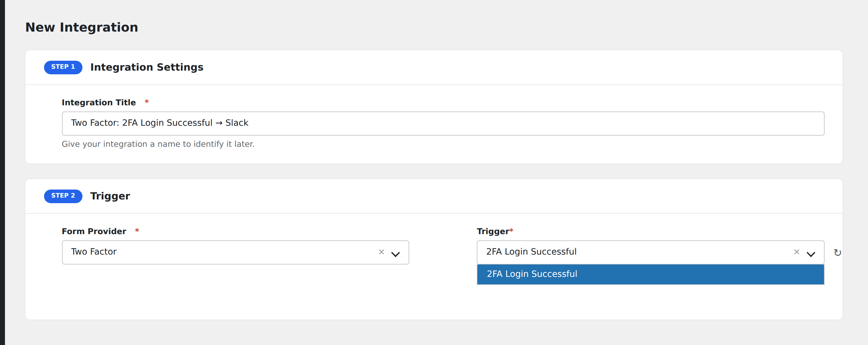Viewport: 868px width, 345px height.
Task: Click the New Integration page title
Action: point(82,27)
